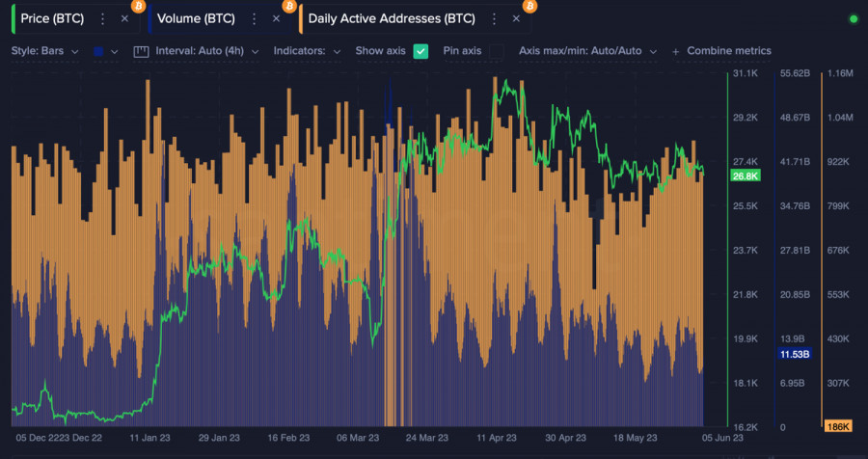This screenshot has height=459, width=868.
Task: Open the Volume (BTC) three-dot menu
Action: point(254,18)
